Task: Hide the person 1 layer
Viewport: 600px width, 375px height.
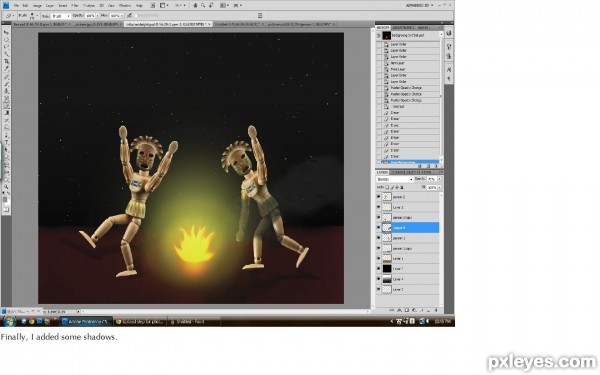Action: pos(378,238)
